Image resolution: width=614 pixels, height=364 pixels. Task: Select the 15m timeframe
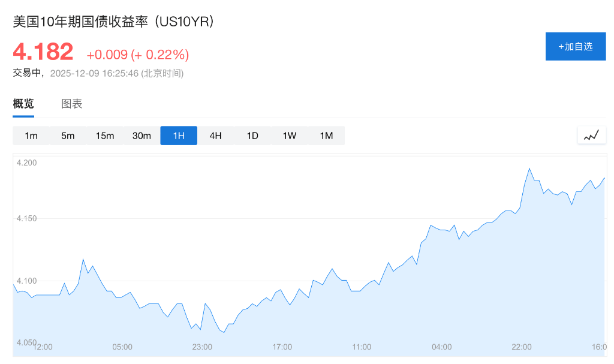(105, 136)
